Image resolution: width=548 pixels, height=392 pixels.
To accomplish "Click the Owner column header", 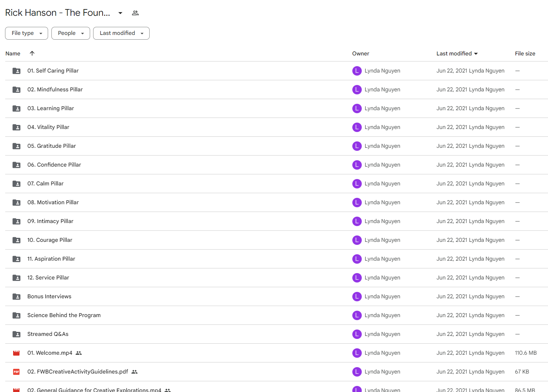I will pyautogui.click(x=360, y=54).
